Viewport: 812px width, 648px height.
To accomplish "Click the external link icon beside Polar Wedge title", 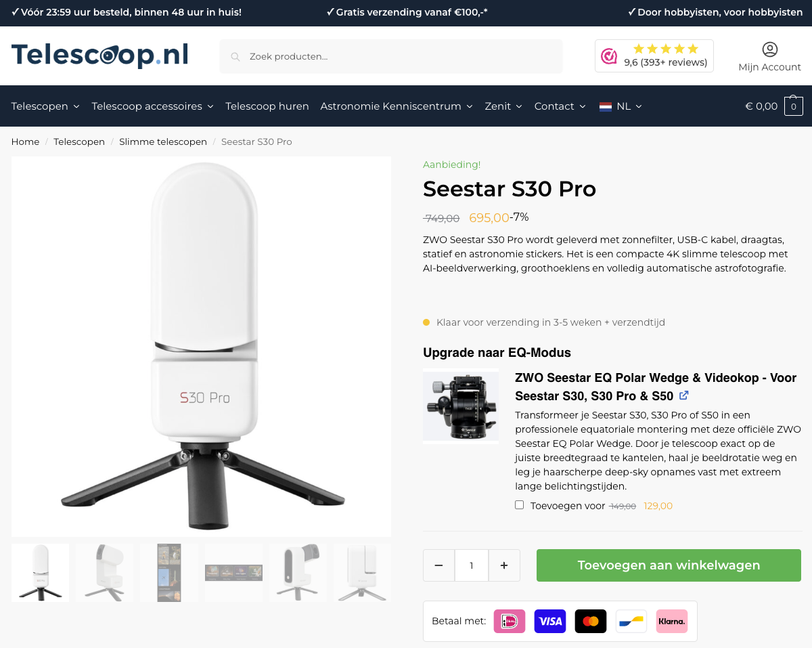I will click(x=684, y=395).
